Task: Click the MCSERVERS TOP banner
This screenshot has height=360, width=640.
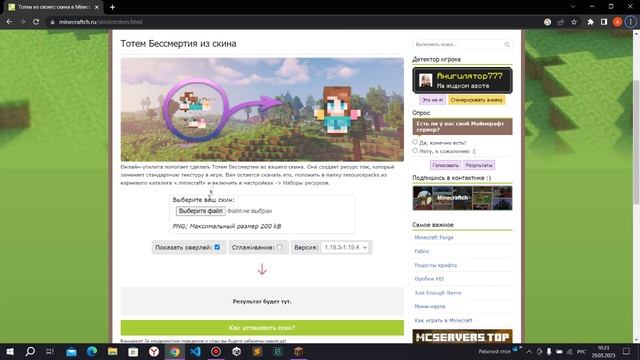Action: (x=462, y=337)
